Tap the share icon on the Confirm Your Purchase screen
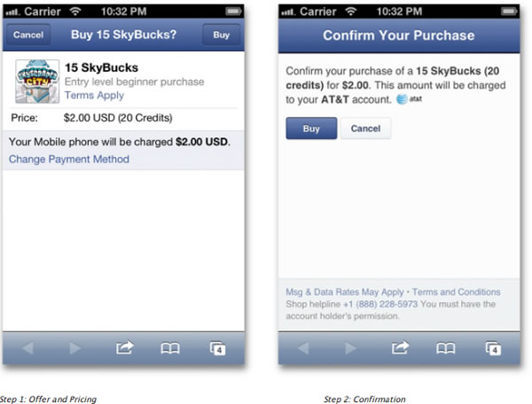The height and width of the screenshot is (404, 532). pyautogui.click(x=399, y=348)
